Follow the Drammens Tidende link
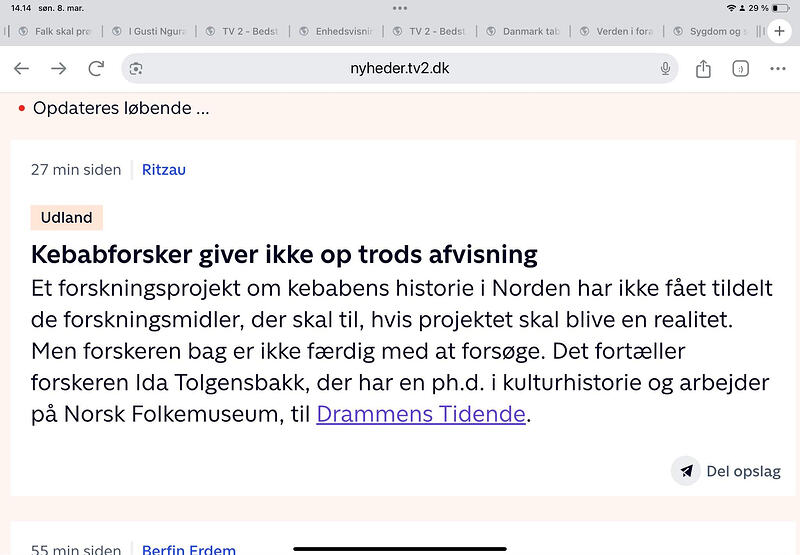Screen dimensions: 800x555 (421, 414)
